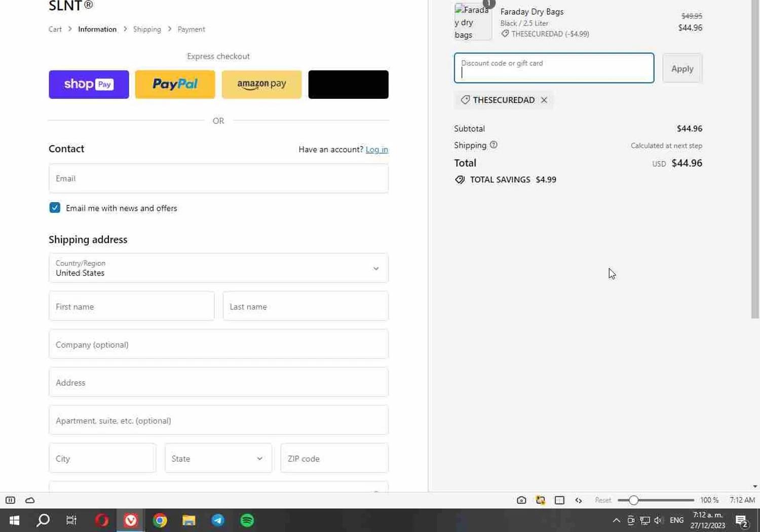Viewport: 760px width, 532px height.
Task: Go back to Cart breadcrumb
Action: (x=55, y=29)
